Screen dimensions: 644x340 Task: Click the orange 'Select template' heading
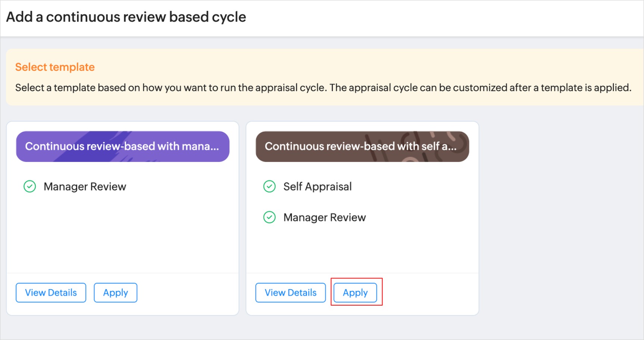click(x=55, y=67)
